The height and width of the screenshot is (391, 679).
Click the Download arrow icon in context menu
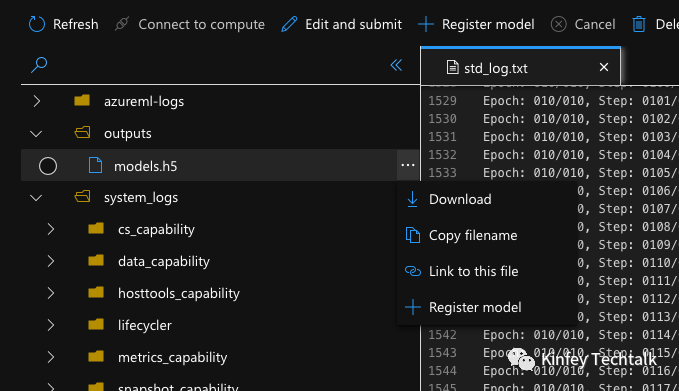coord(412,199)
